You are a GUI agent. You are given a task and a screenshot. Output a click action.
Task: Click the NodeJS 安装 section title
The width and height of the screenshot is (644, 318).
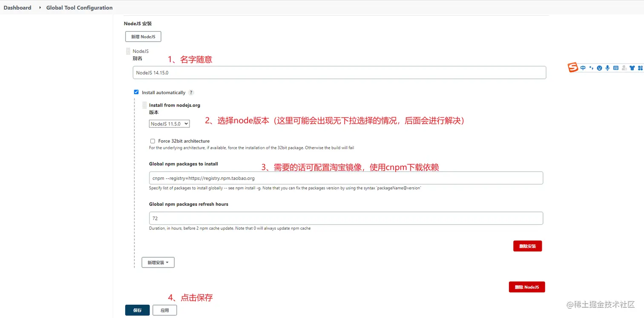pos(138,23)
